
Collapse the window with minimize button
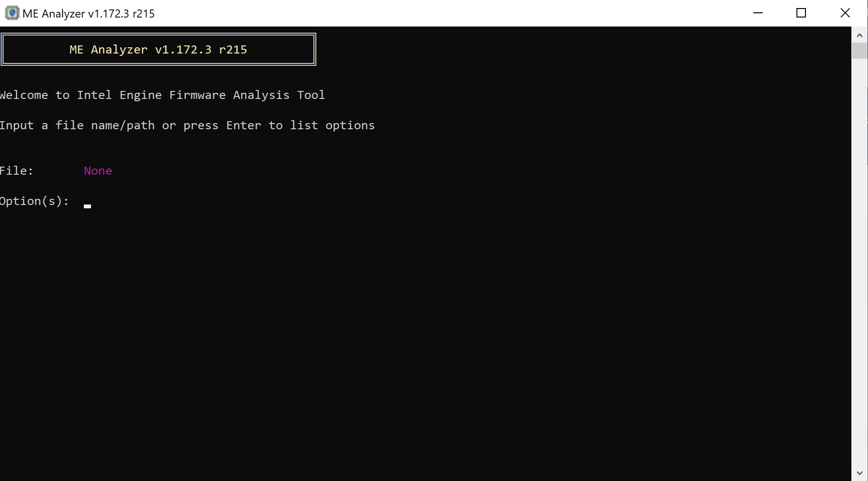[758, 13]
